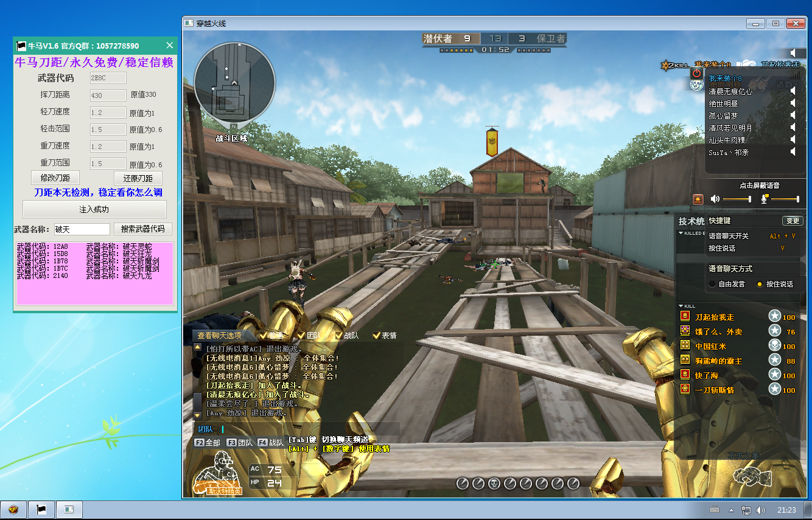Adjust the voice volume slider
812x520 pixels.
(x=749, y=199)
